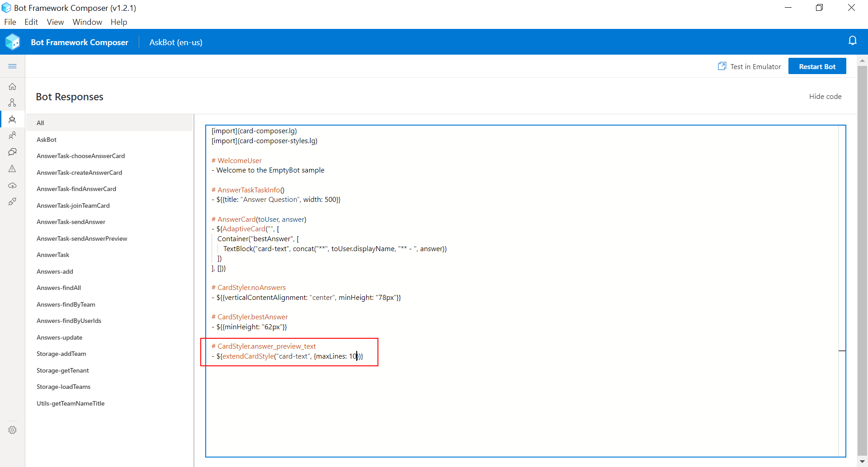Open the Edit menu
The width and height of the screenshot is (868, 467).
pyautogui.click(x=31, y=22)
